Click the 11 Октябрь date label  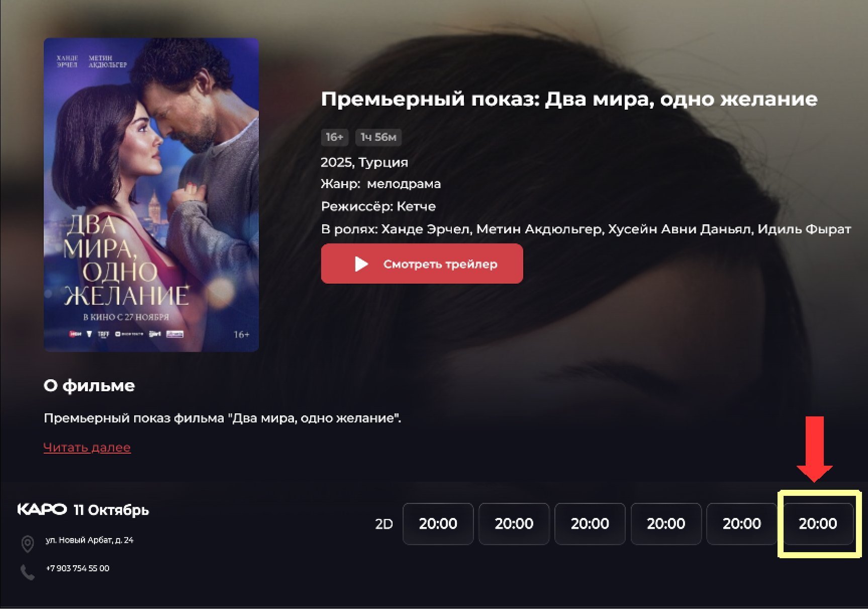click(111, 510)
